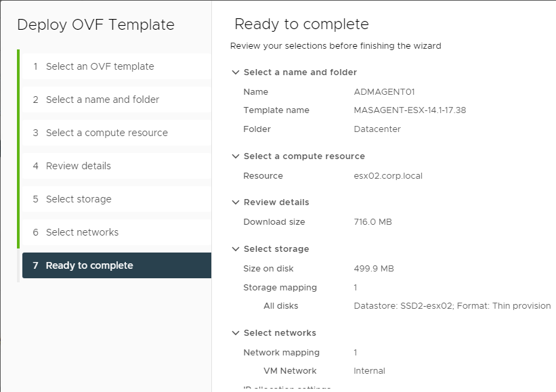556x392 pixels.
Task: Collapse the 'Select a compute resource' chevron
Action: tap(236, 156)
